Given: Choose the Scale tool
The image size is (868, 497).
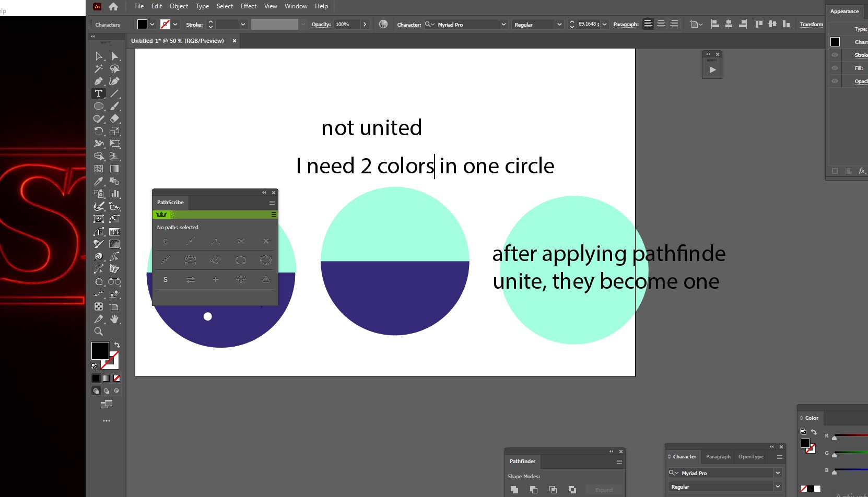Looking at the screenshot, I should [114, 131].
